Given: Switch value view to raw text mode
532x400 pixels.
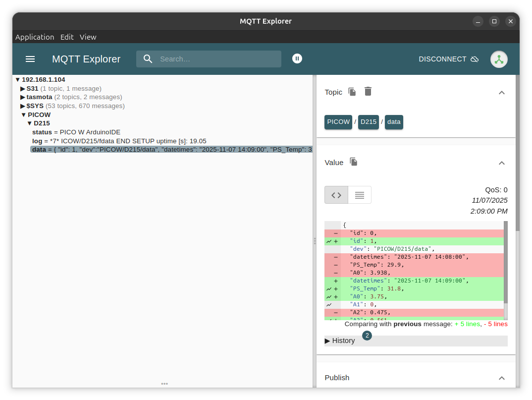Looking at the screenshot, I should [x=360, y=195].
